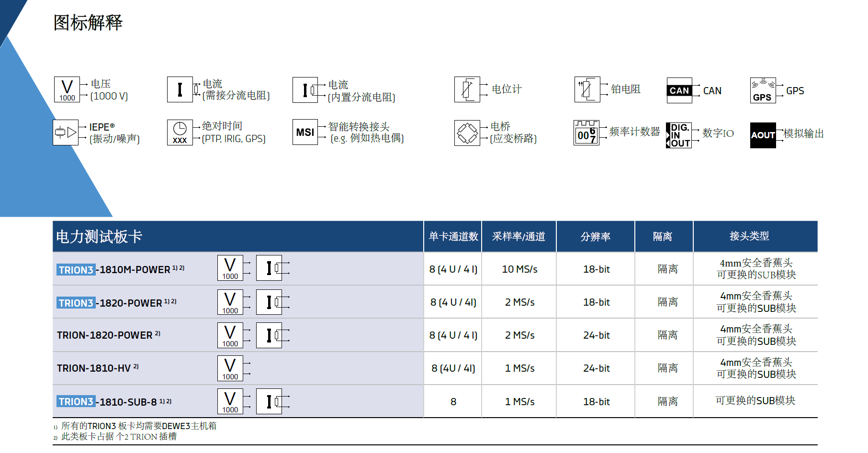Click the voltage 1000 V legend icon
868x453 pixels.
click(67, 89)
